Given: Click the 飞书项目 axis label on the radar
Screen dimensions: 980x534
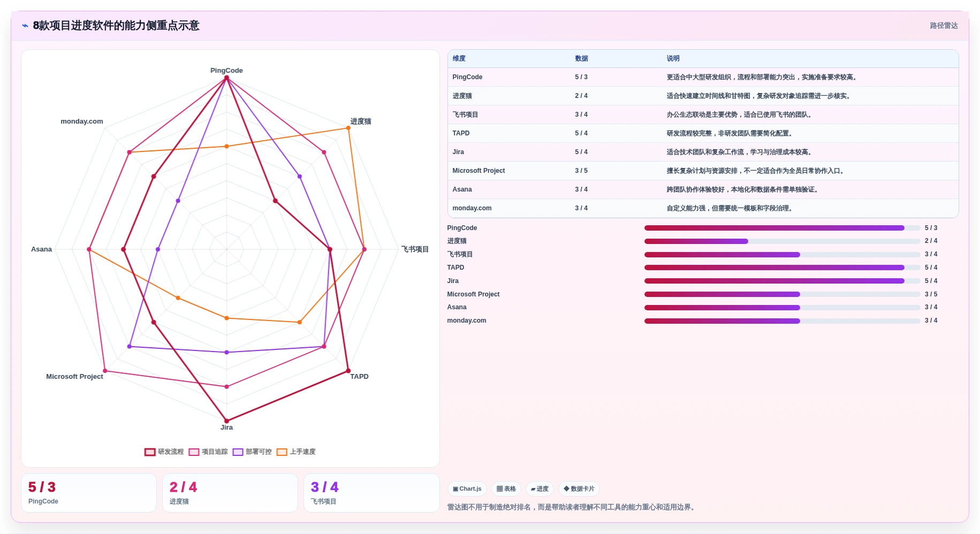Looking at the screenshot, I should tap(415, 249).
